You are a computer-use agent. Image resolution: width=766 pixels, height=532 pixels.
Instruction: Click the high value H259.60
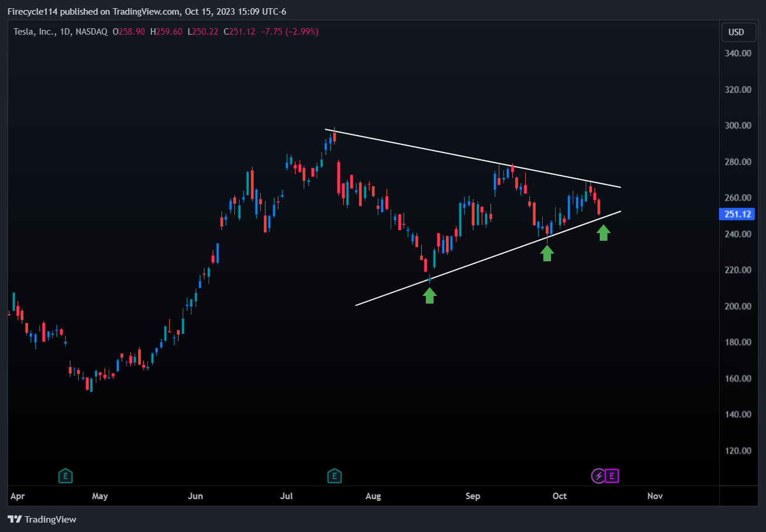166,32
